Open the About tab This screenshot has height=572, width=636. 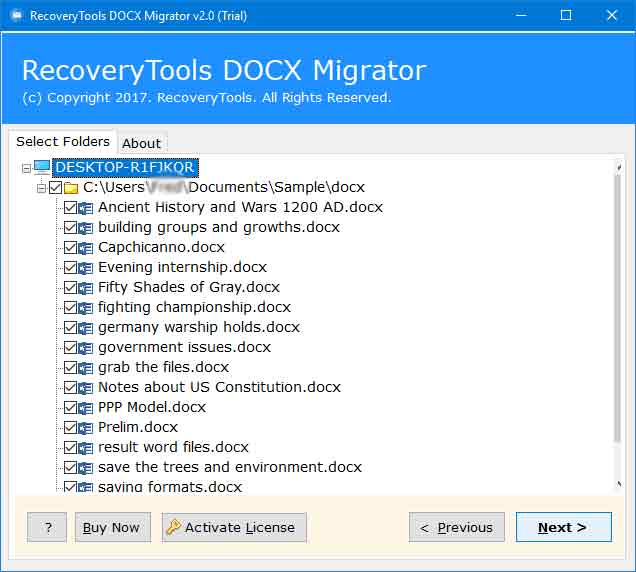click(x=142, y=143)
